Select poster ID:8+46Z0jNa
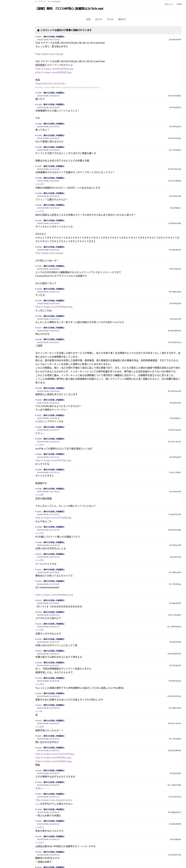 pyautogui.click(x=175, y=96)
